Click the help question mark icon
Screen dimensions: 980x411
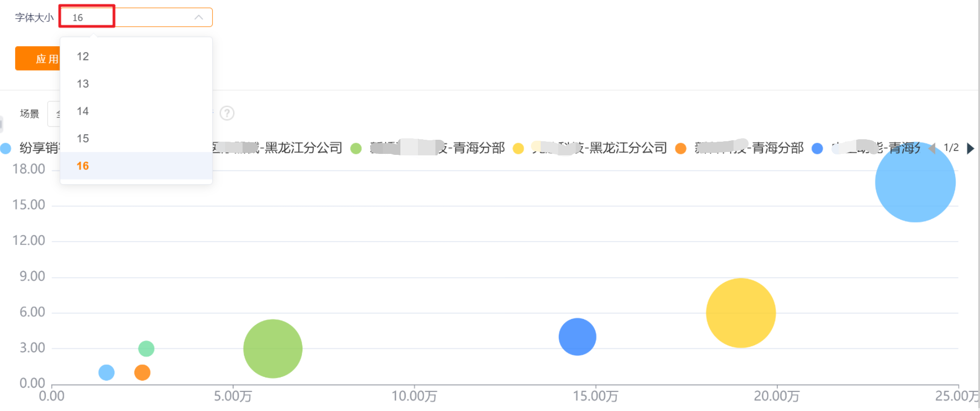coord(227,113)
